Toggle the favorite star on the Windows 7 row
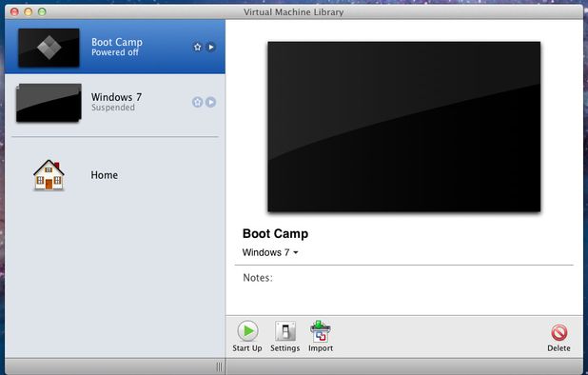The width and height of the screenshot is (588, 375). [197, 102]
